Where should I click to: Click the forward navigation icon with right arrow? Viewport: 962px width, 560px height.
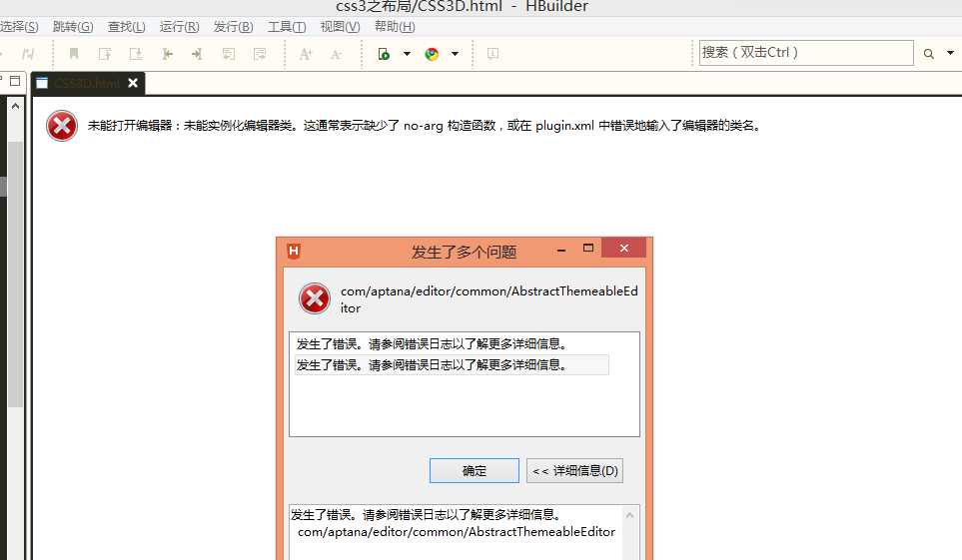[260, 54]
